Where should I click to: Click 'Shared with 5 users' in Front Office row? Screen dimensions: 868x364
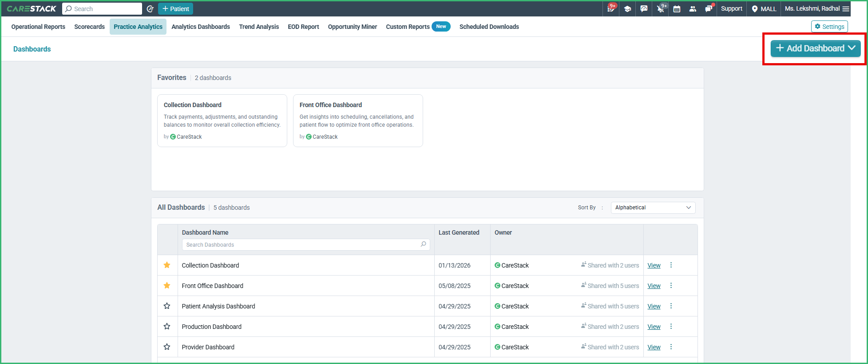pos(613,286)
